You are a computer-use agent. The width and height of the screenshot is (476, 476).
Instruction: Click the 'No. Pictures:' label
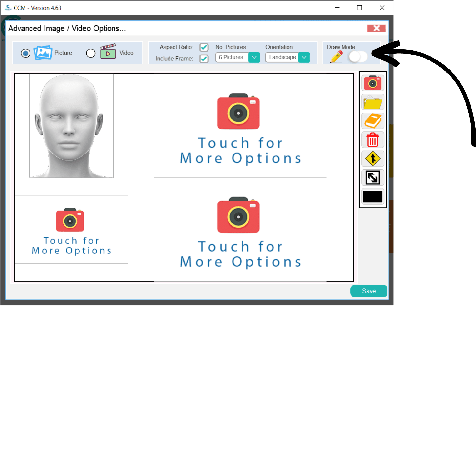pyautogui.click(x=231, y=47)
